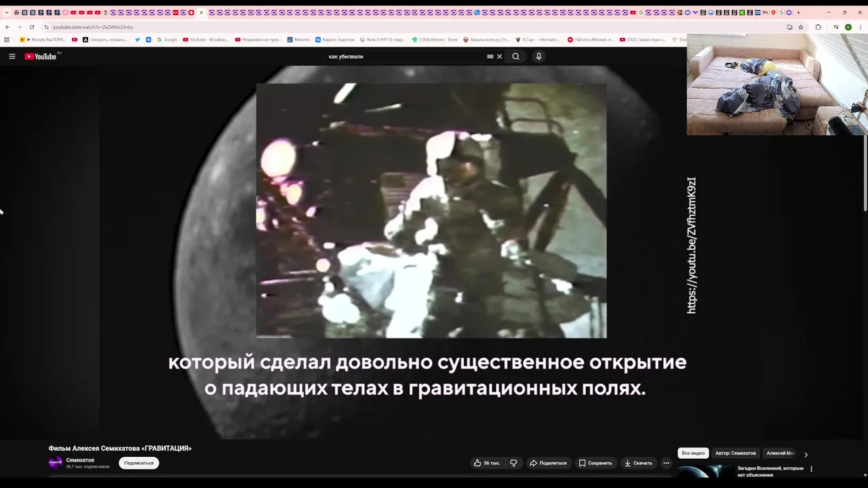Open the «Muzyka Na TOPE» bookmark
868x488 pixels.
(x=43, y=39)
